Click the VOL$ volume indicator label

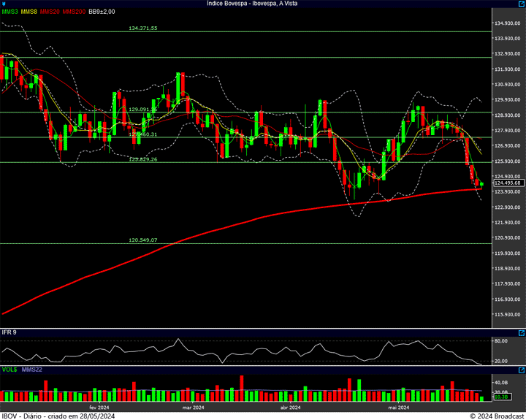coord(9,370)
